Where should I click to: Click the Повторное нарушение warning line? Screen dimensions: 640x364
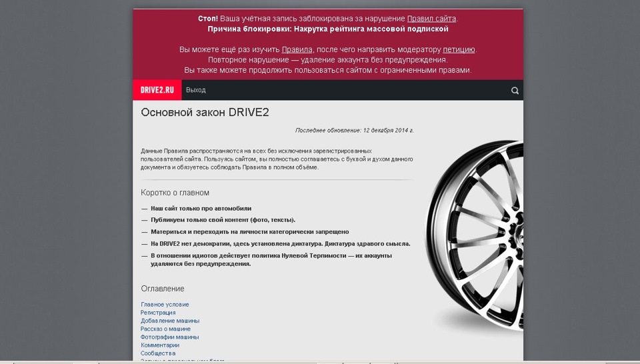click(328, 60)
